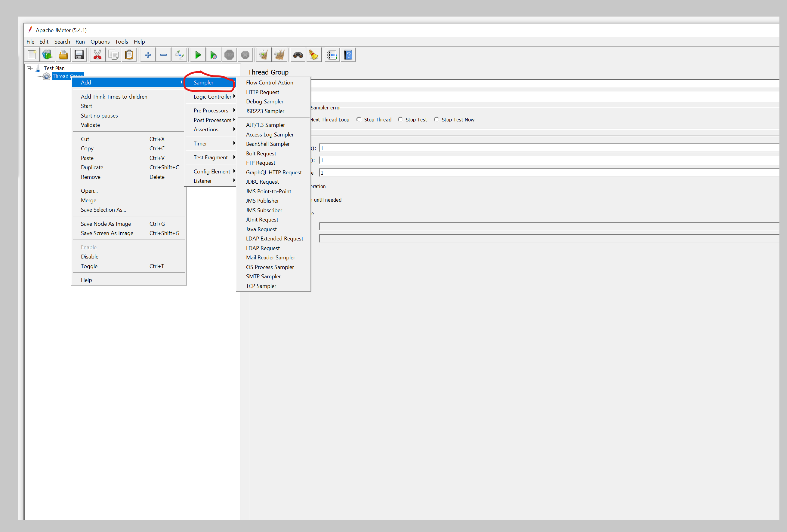
Task: Expand the Config Element submenu
Action: [211, 172]
